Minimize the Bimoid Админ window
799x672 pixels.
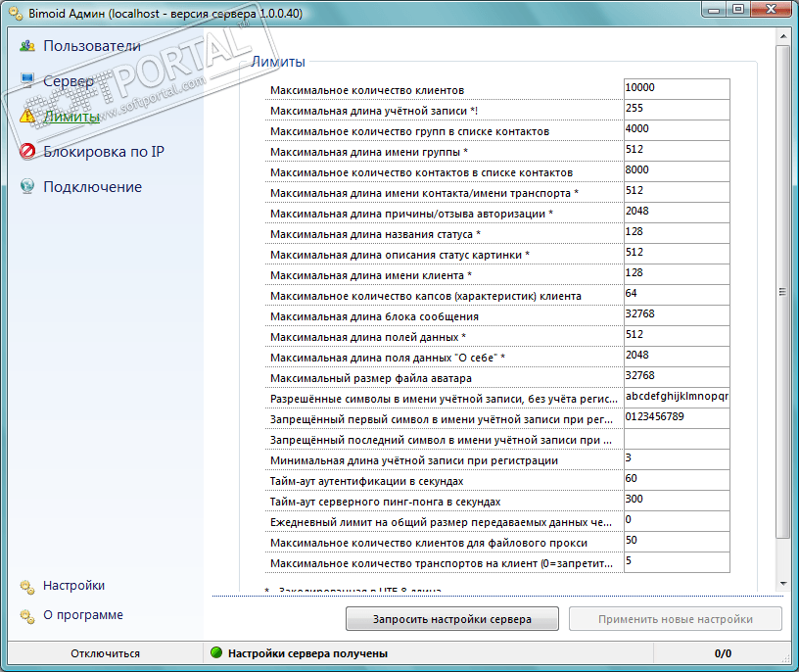click(715, 9)
